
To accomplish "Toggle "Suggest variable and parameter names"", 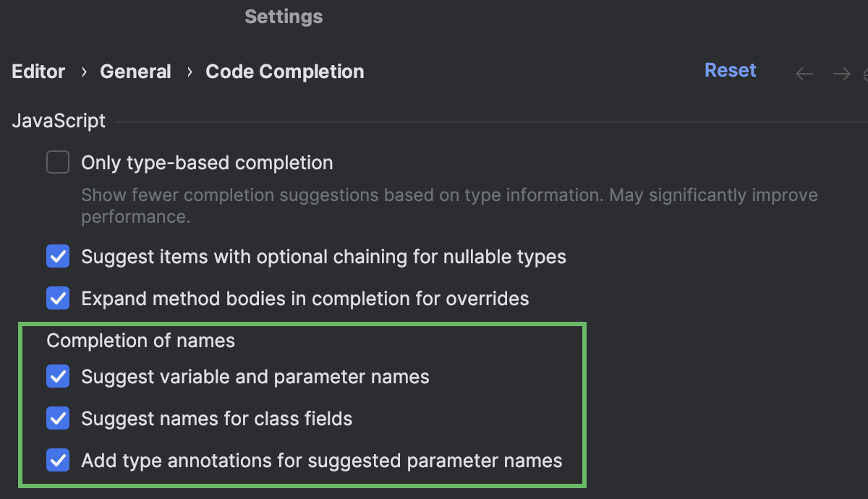I will pos(57,376).
